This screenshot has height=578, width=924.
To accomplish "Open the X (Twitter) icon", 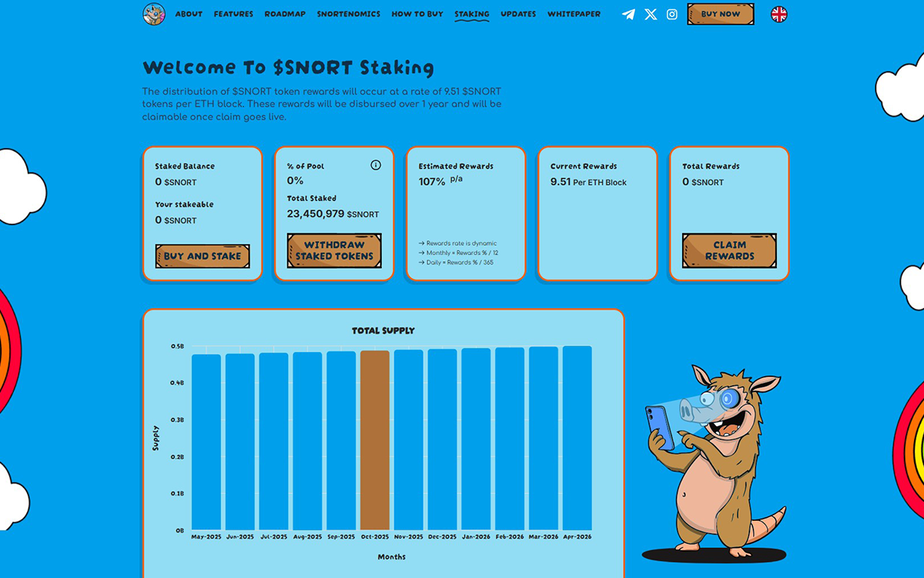I will pyautogui.click(x=651, y=14).
